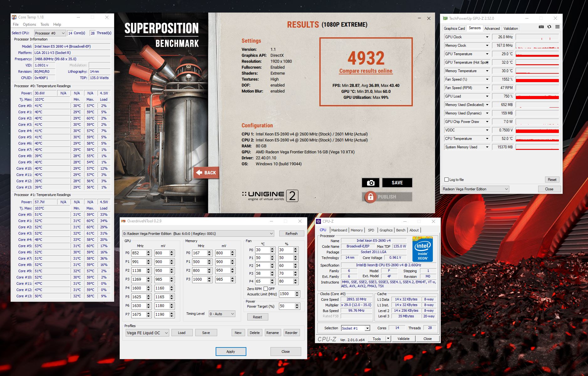Switch to the Bench tab in CPU-Z
This screenshot has width=588, height=376.
[401, 230]
